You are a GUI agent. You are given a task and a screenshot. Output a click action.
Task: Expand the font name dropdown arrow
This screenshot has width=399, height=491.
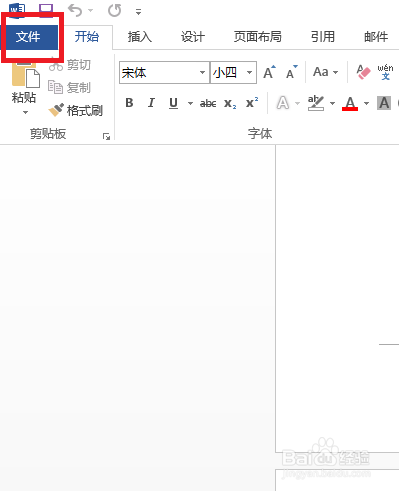(202, 72)
